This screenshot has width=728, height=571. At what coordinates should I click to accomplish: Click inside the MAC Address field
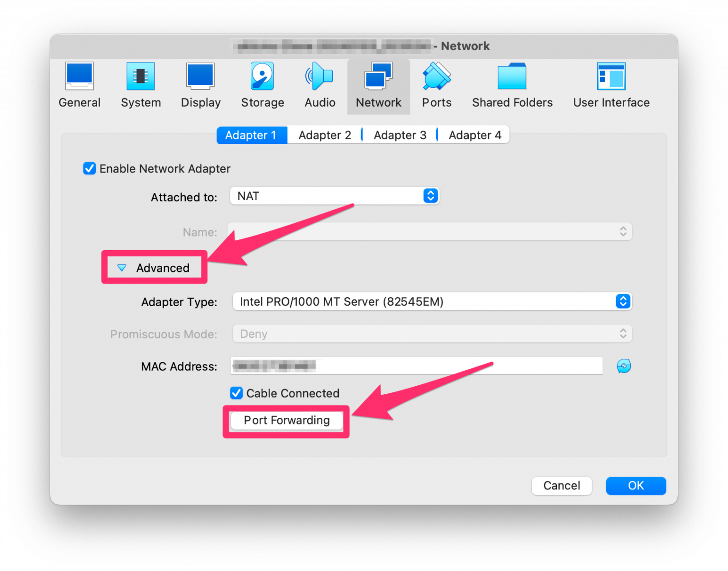pyautogui.click(x=416, y=365)
